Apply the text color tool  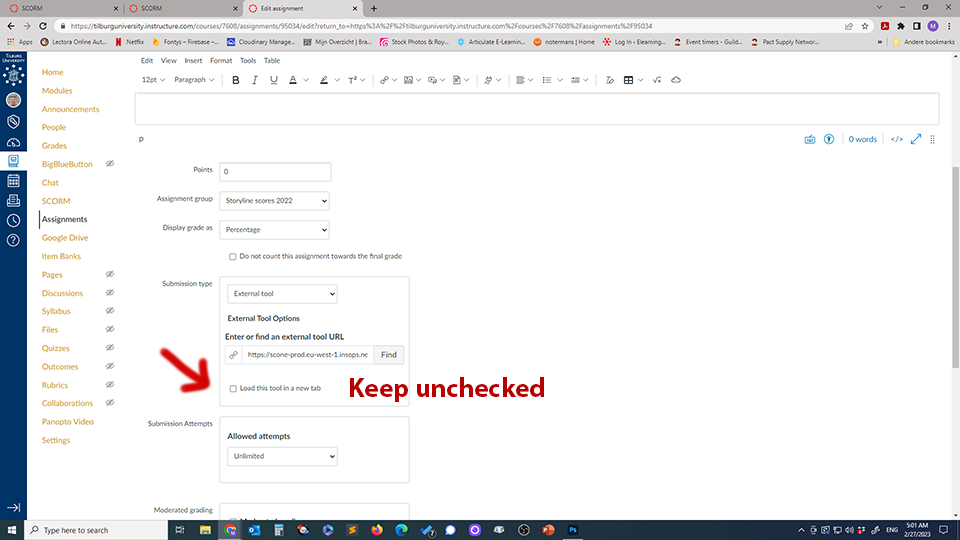tap(293, 80)
